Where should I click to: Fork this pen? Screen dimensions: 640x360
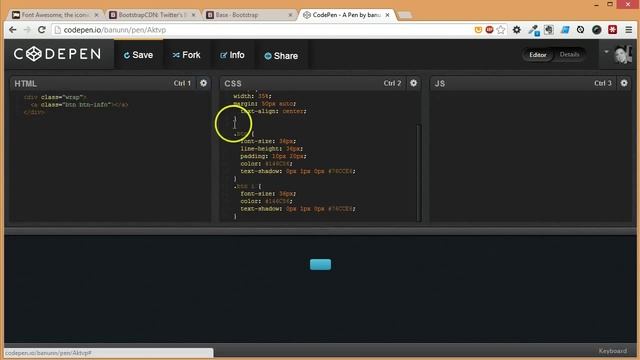point(187,55)
